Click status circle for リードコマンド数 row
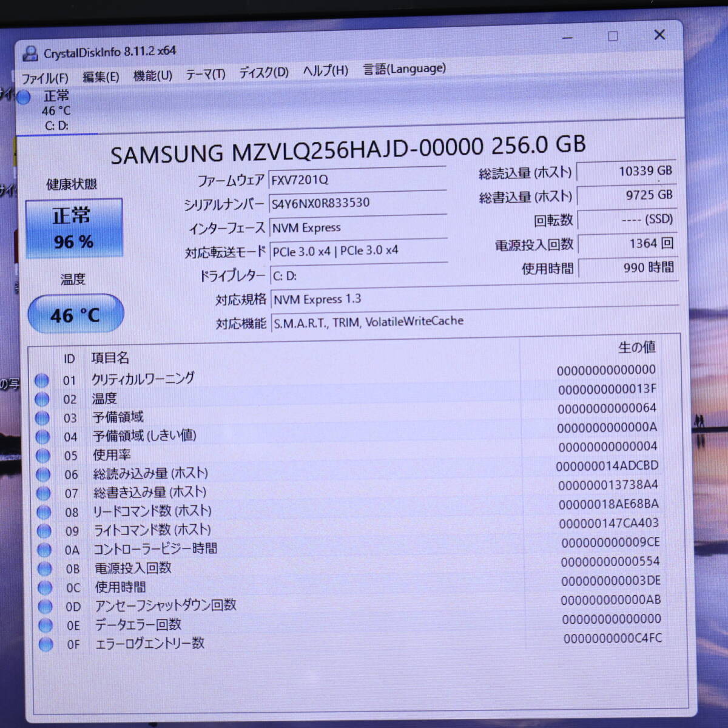Screen dimensions: 728x728 pos(44,512)
